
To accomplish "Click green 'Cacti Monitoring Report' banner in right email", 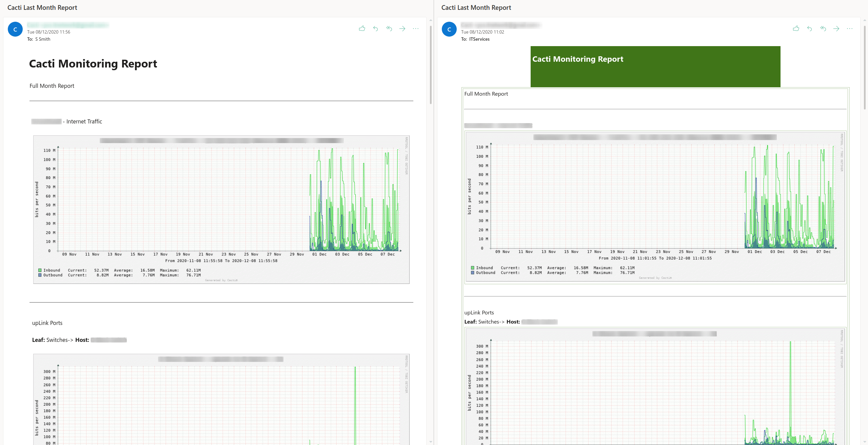I will pos(655,66).
